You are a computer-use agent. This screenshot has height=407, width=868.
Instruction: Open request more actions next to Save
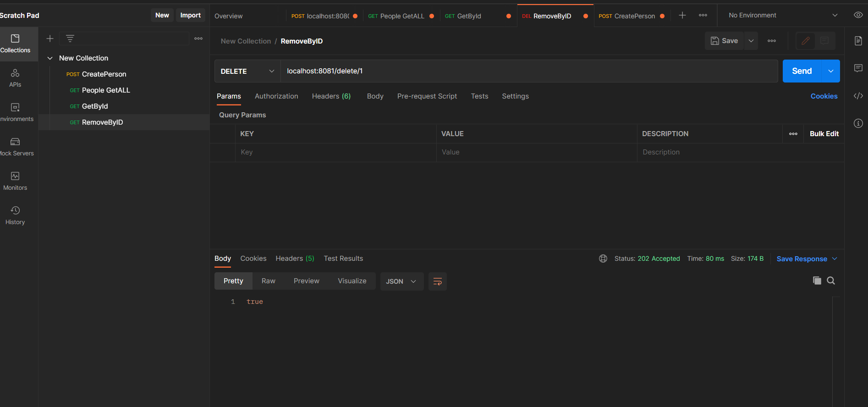(772, 41)
